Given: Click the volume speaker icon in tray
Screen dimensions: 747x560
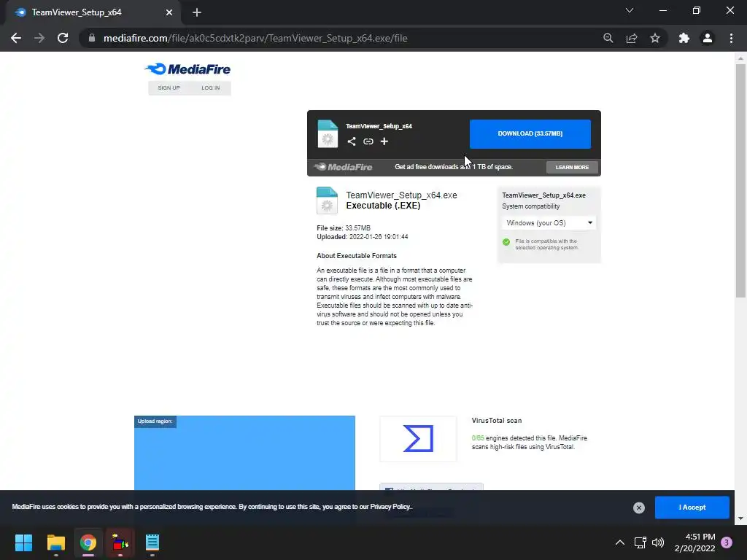Looking at the screenshot, I should pyautogui.click(x=658, y=542).
